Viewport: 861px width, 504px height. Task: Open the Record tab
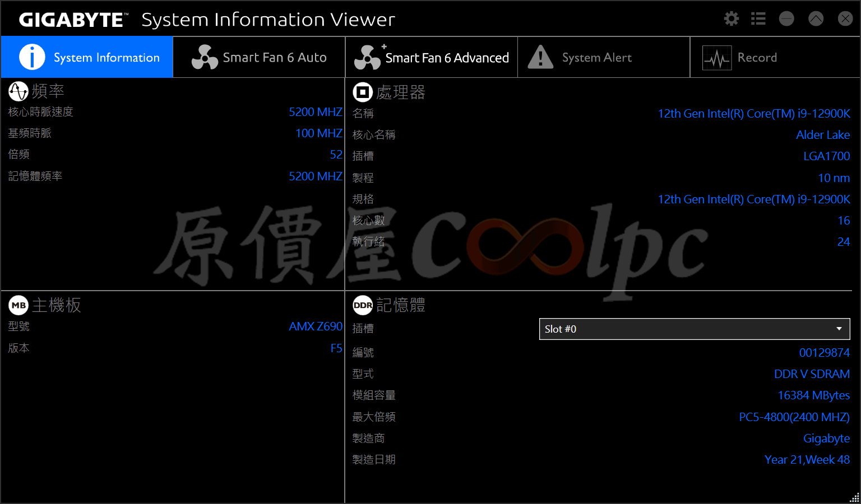coord(775,57)
